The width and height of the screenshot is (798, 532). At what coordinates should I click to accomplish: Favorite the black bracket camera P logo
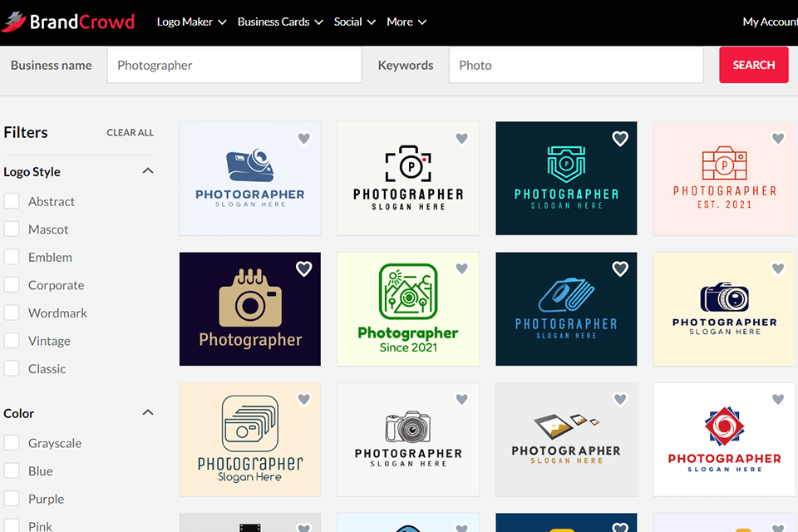[x=461, y=138]
